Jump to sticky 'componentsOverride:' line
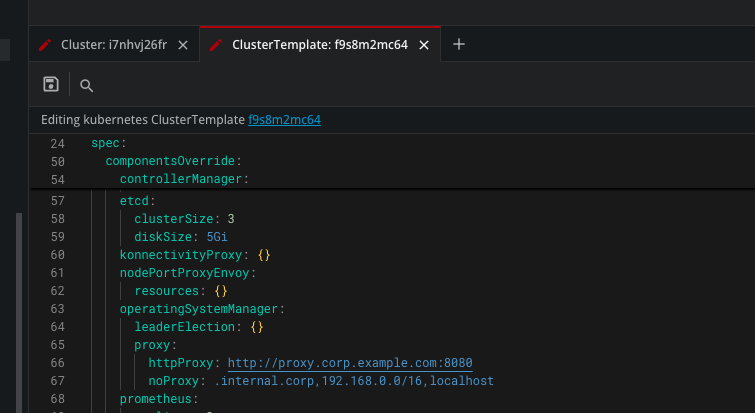 pyautogui.click(x=173, y=161)
